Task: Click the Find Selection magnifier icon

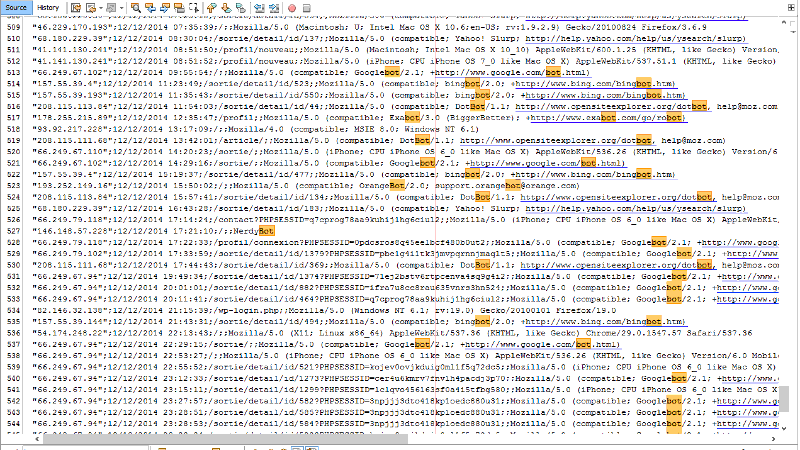Action: (135, 8)
